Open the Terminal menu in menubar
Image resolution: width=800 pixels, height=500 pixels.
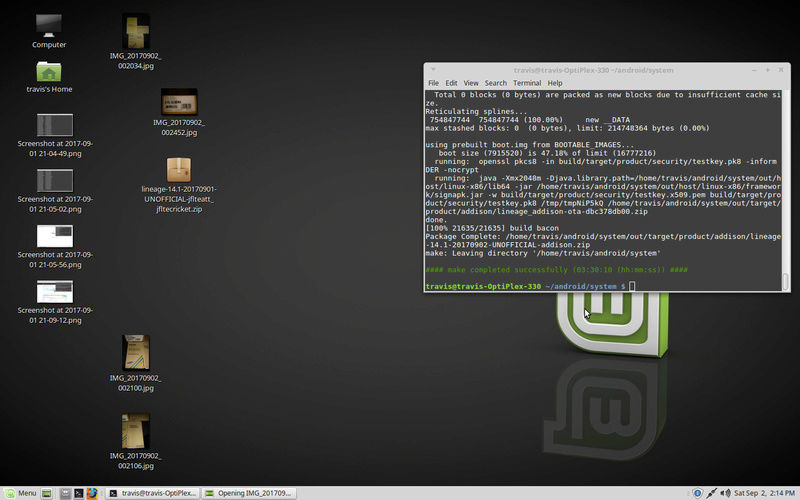coord(527,83)
